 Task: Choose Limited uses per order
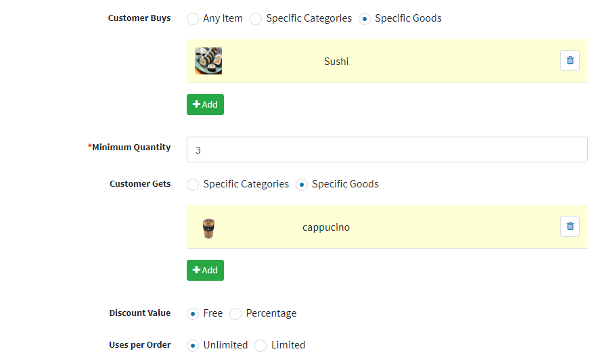click(x=260, y=346)
